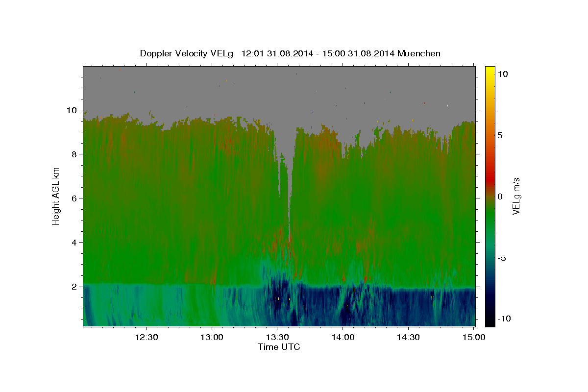Click 'Muenchen' in the plot title
Viewport: 588px width, 392px height.
pyautogui.click(x=419, y=53)
